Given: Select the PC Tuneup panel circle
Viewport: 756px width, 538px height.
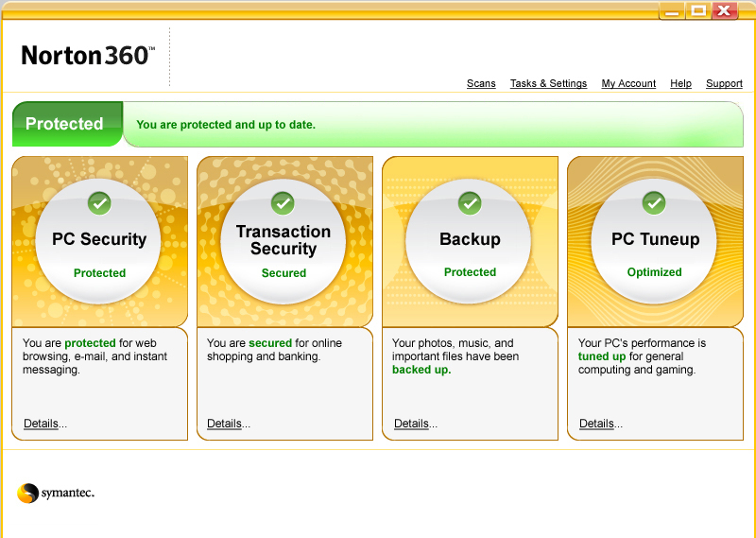Looking at the screenshot, I should (654, 241).
